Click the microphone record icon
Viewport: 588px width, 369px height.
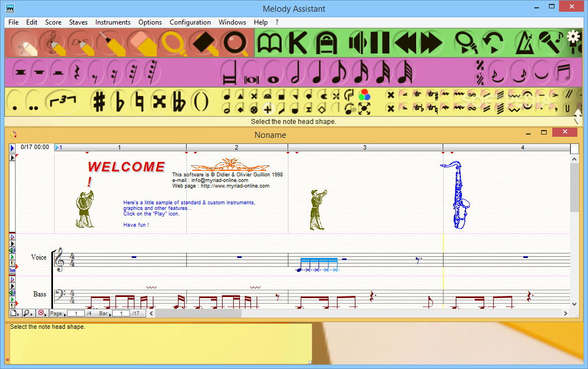pos(551,42)
